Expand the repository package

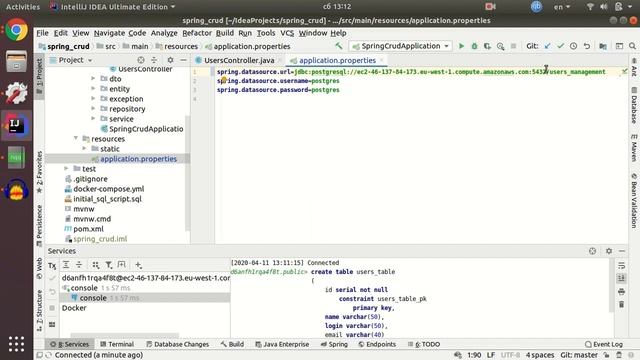[93, 109]
